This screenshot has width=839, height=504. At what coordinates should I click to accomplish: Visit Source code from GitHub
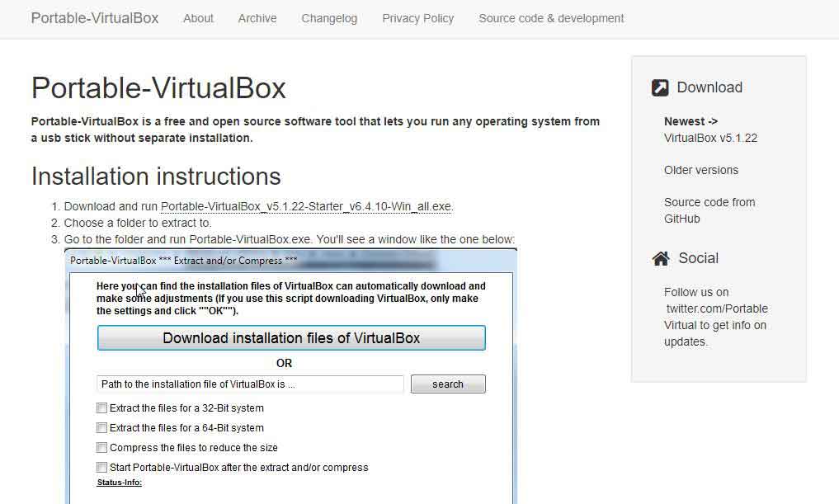709,210
